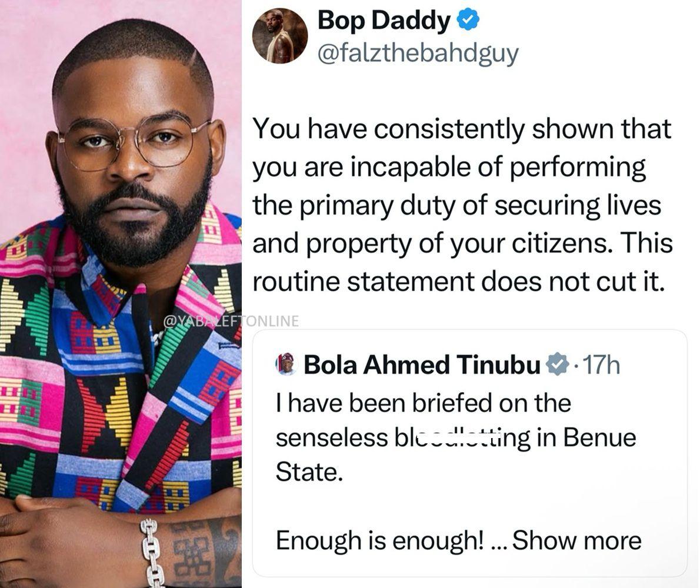
Task: Click the @YABALEFTONLINE watermark
Action: [x=231, y=320]
